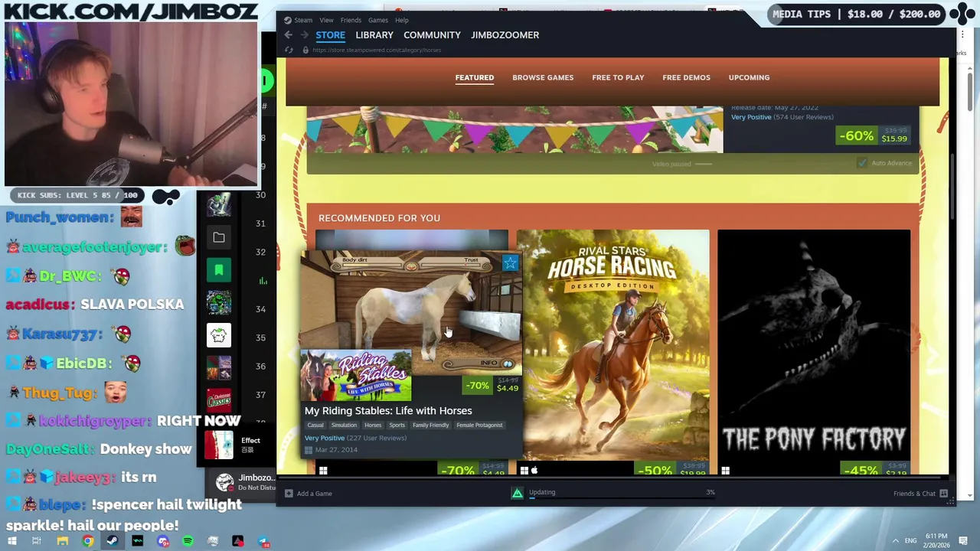This screenshot has height=551, width=980.
Task: Click the green bar chart icon
Action: click(x=263, y=281)
